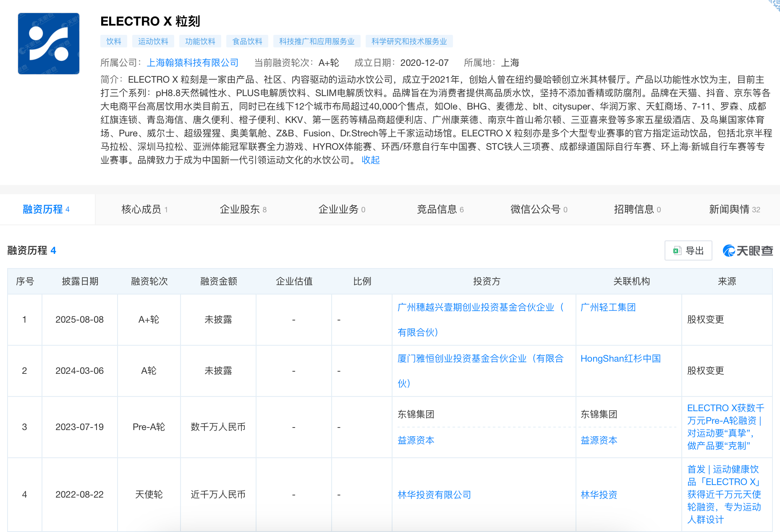Screen dimensions: 780x532
Task: Switch to the 企业股东 tab
Action: tap(243, 209)
